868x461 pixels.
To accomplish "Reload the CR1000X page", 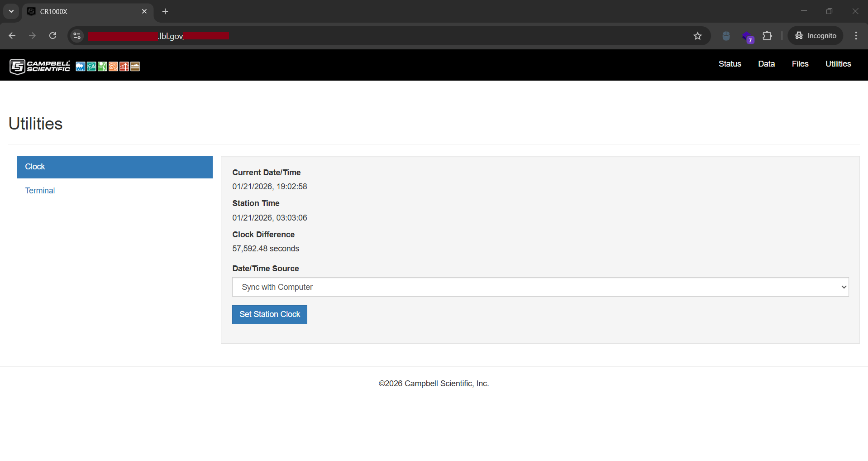I will click(53, 36).
